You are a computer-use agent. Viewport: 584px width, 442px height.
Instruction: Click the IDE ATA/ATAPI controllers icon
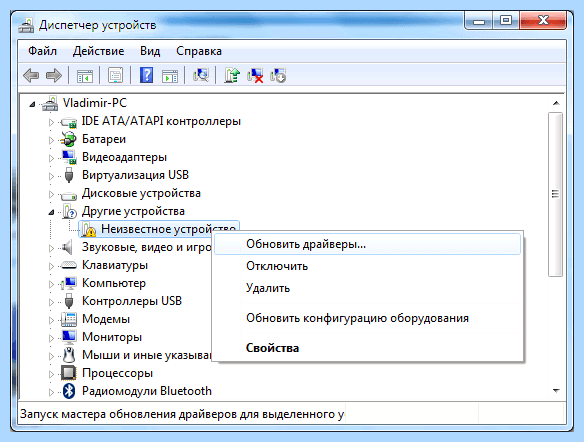pos(69,122)
